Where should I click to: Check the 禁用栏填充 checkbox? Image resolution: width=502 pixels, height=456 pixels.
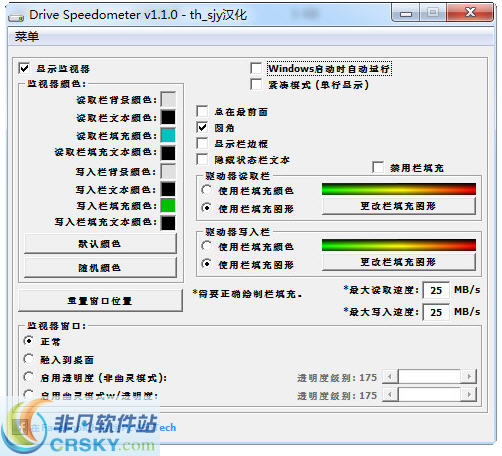point(378,167)
